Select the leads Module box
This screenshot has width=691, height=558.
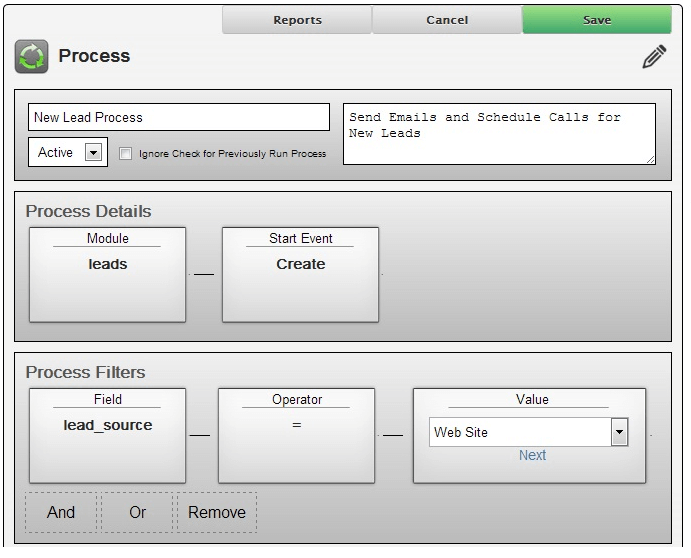[x=108, y=275]
